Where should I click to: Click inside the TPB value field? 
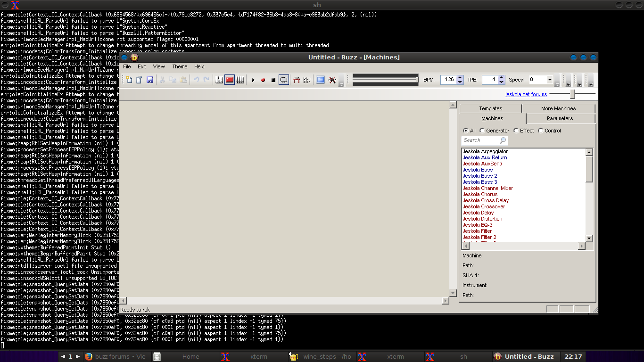click(x=489, y=80)
